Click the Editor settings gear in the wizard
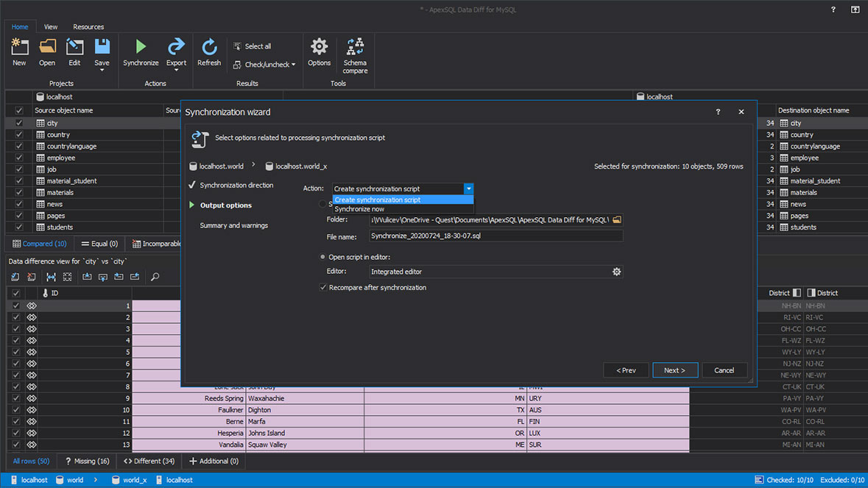 [x=616, y=271]
